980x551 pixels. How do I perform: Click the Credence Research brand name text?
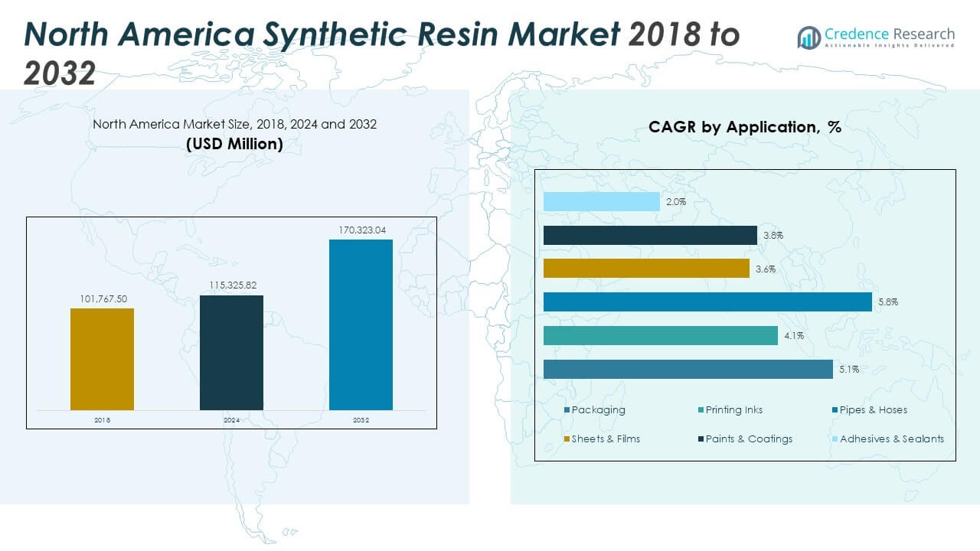coord(890,34)
